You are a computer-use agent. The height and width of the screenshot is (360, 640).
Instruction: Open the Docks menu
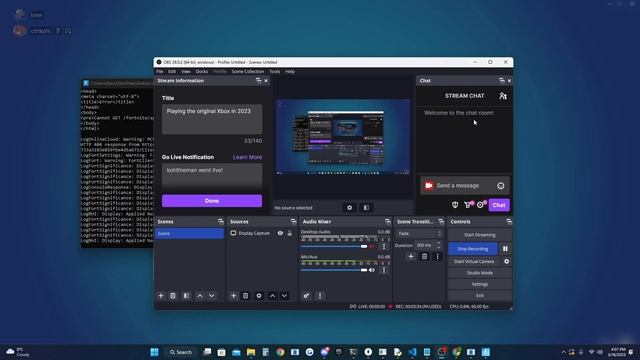point(202,71)
